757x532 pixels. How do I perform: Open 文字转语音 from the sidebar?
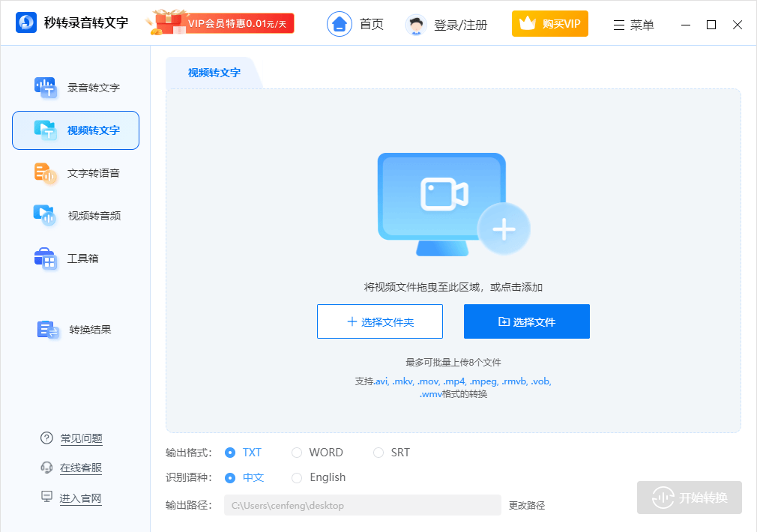[x=76, y=173]
